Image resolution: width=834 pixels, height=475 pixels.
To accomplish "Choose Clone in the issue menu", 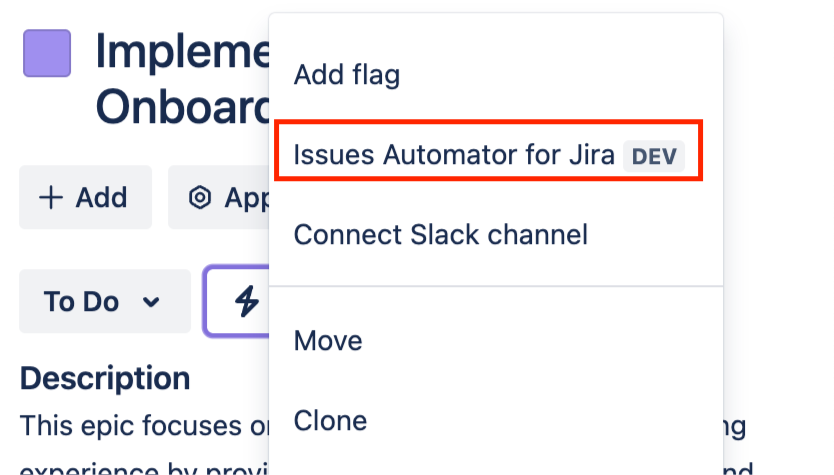I will (330, 420).
